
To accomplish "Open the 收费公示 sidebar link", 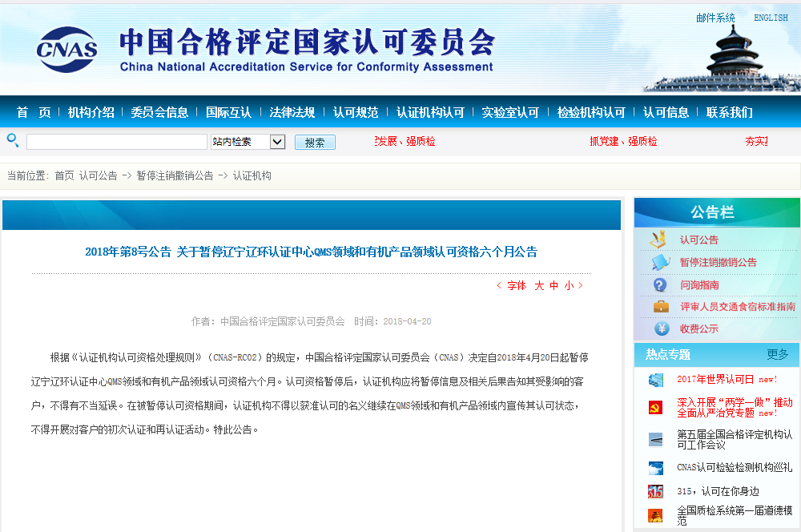I will pyautogui.click(x=698, y=328).
